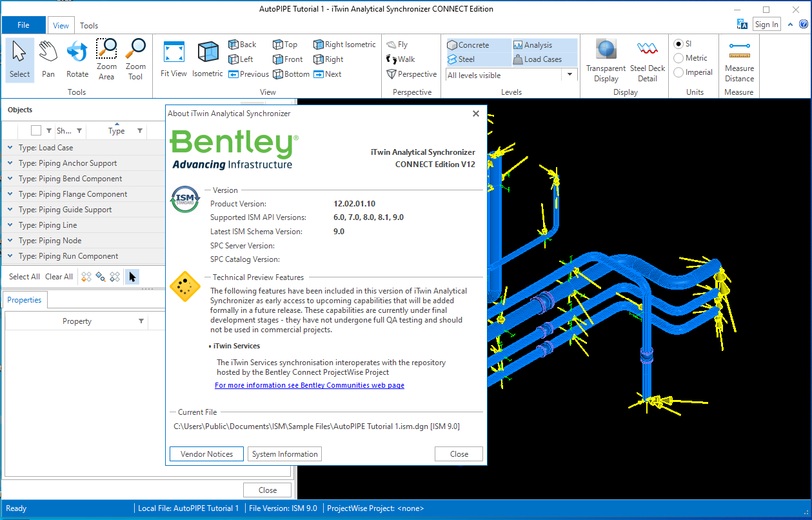
Task: Expand the Type: Load Case group
Action: [x=10, y=148]
